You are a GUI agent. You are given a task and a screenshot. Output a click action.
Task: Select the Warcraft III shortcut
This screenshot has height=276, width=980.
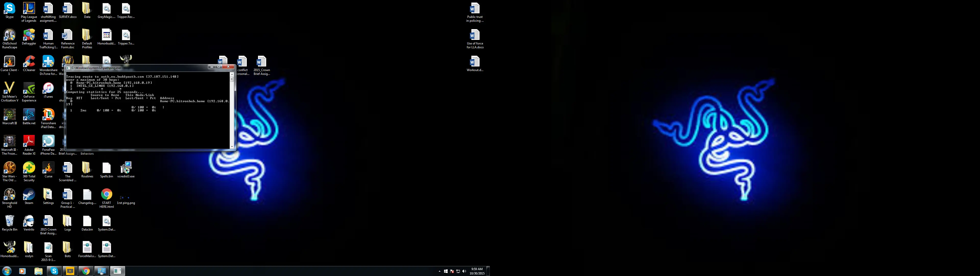tap(9, 117)
